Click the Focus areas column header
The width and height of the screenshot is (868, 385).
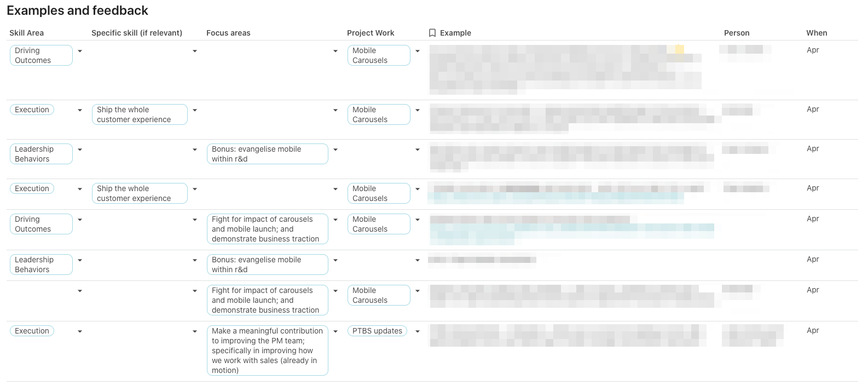pyautogui.click(x=228, y=33)
